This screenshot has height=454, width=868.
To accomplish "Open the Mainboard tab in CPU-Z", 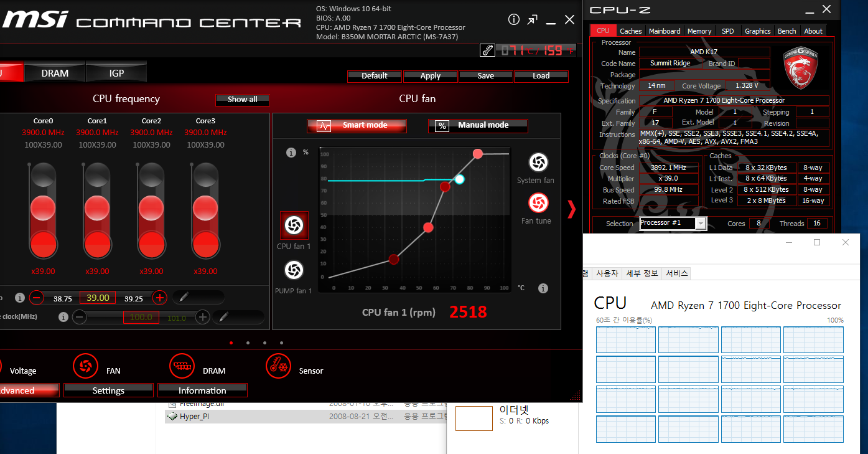I will pos(664,31).
